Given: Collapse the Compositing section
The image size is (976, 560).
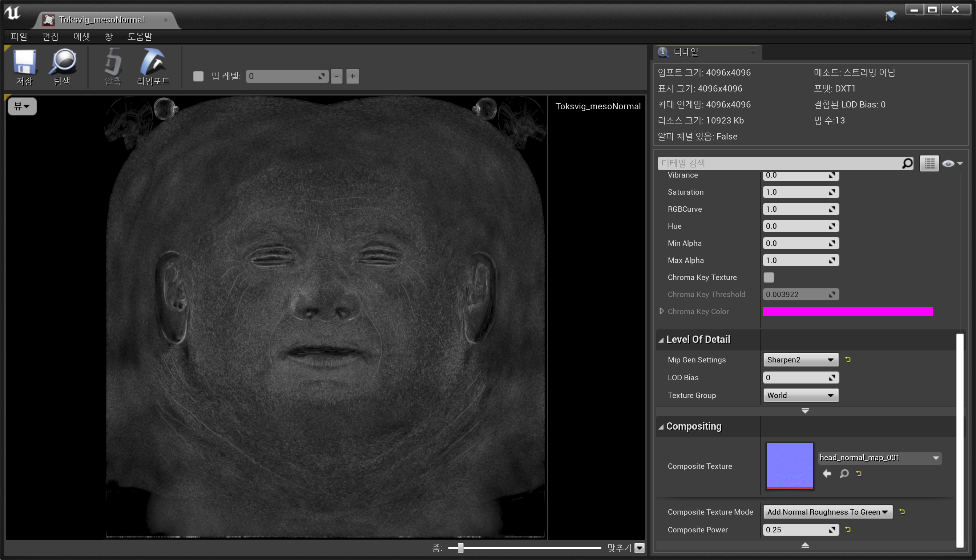Looking at the screenshot, I should pyautogui.click(x=661, y=427).
